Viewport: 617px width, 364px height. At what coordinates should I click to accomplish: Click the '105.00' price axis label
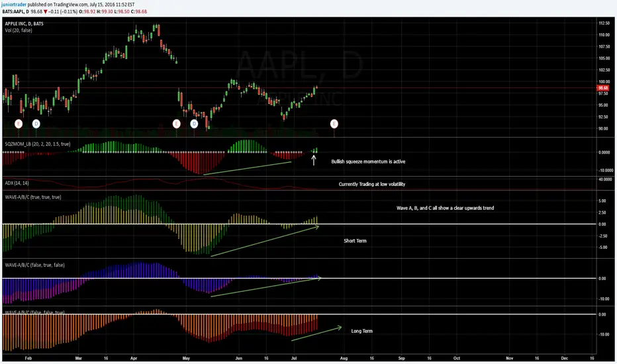[604, 58]
